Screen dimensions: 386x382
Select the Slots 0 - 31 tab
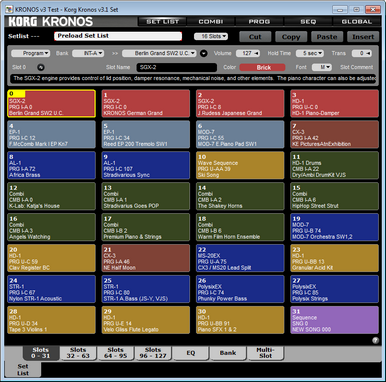41,353
